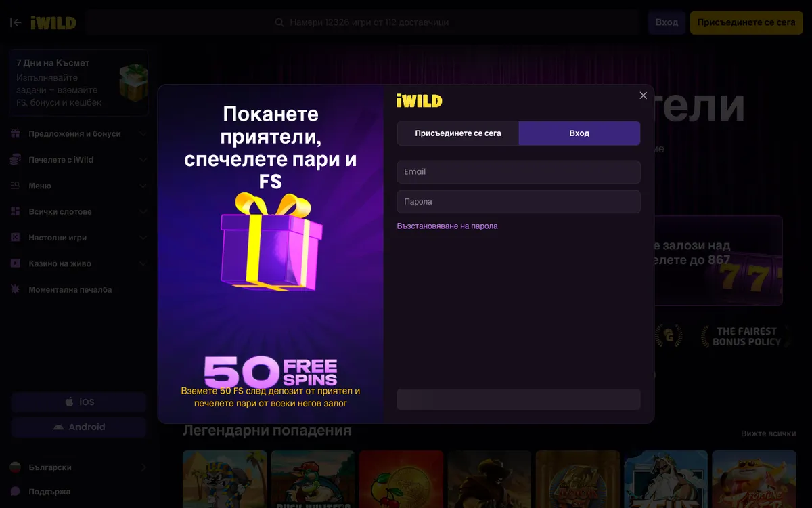Click the games search field
Screen dimensions: 812x508
362,22
